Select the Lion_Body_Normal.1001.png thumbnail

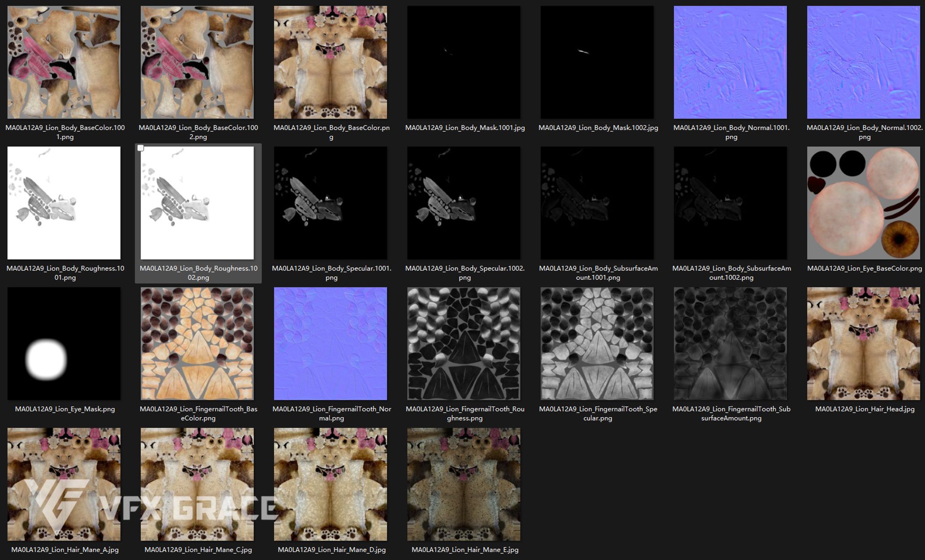pos(730,62)
